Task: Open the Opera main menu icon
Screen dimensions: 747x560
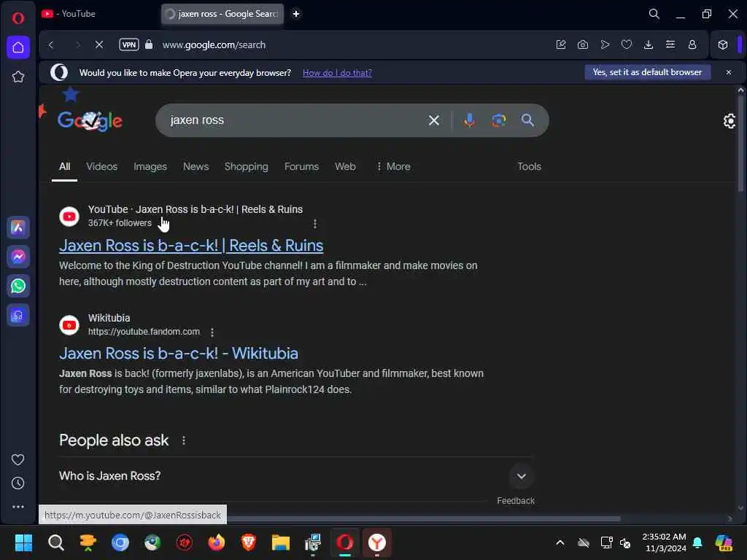Action: 18,18
